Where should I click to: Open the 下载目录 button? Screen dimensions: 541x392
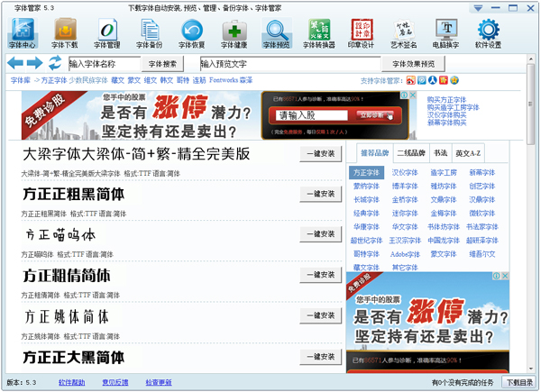(519, 382)
